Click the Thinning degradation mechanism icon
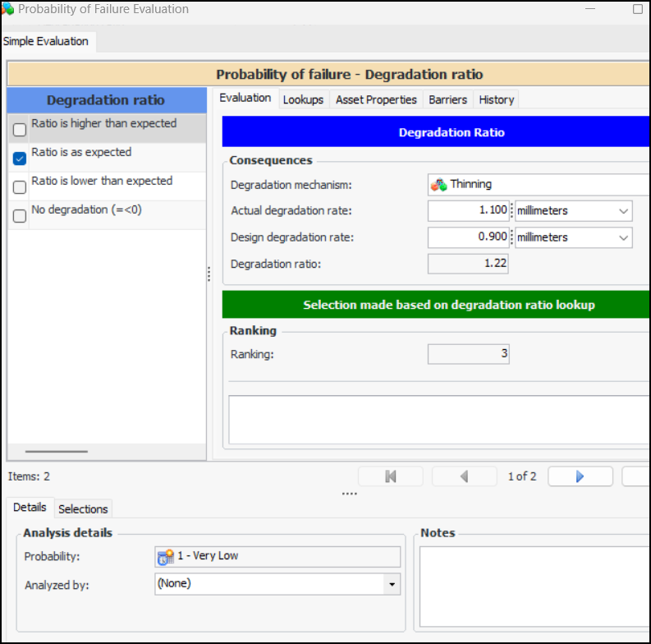 439,185
